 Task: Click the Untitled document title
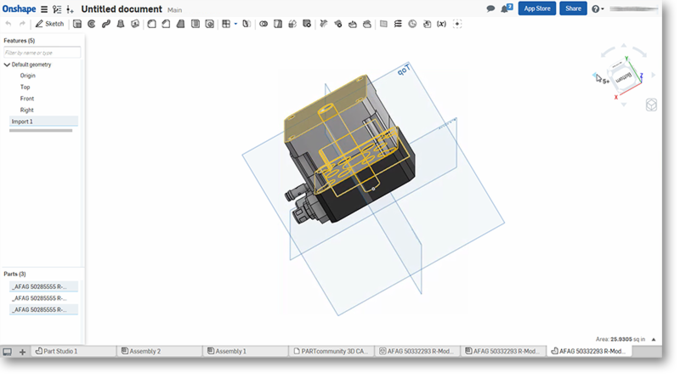[121, 9]
